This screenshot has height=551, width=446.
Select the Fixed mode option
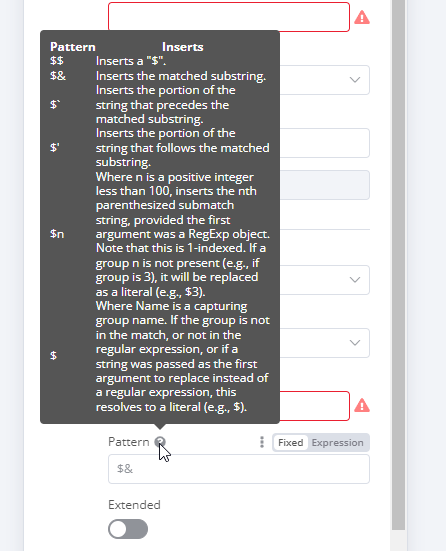coord(290,442)
